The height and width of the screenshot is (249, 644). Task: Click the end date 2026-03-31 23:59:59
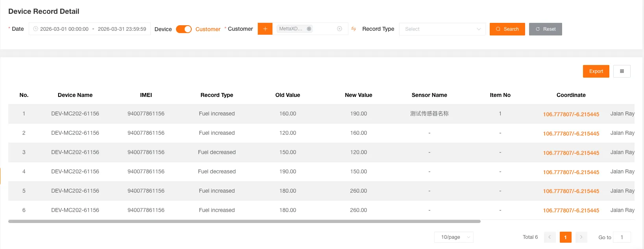click(122, 29)
